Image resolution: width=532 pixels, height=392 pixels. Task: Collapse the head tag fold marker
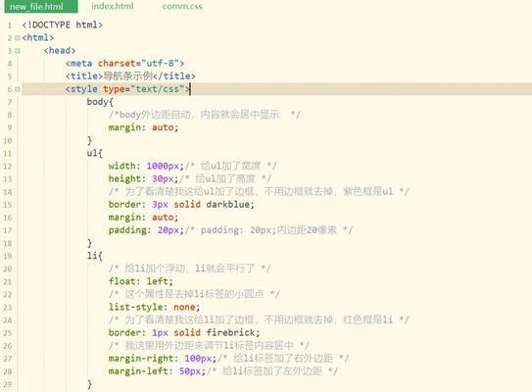[18, 51]
